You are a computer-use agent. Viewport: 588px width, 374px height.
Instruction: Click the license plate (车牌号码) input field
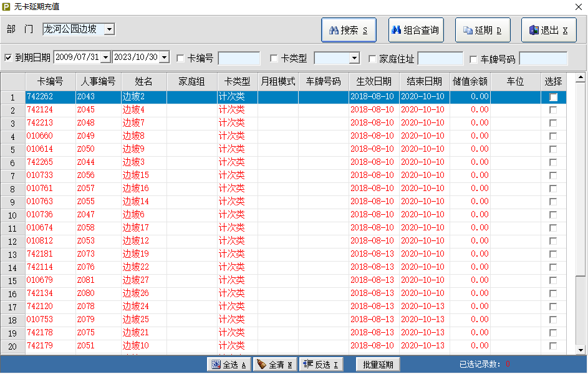(542, 59)
